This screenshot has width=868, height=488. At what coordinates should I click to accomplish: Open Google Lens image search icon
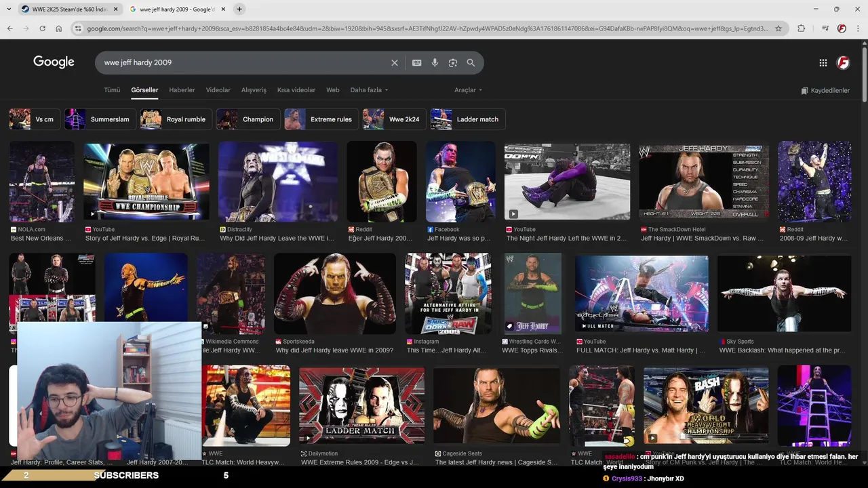pos(453,62)
